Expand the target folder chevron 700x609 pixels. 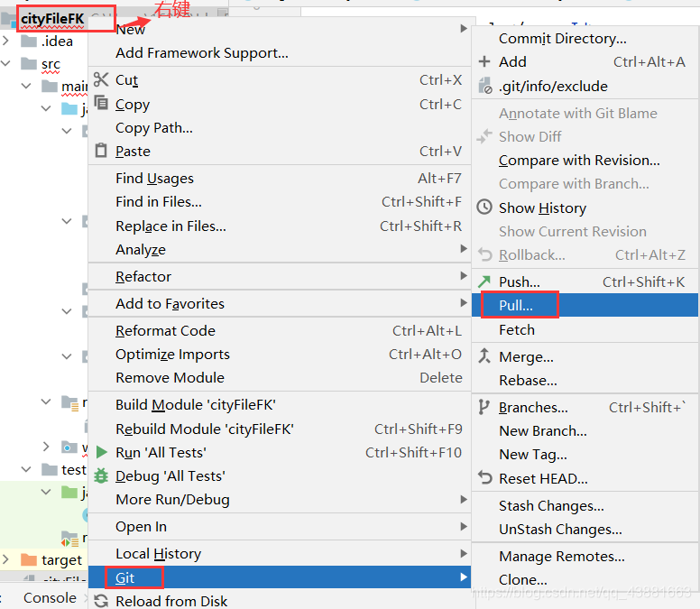click(5, 559)
